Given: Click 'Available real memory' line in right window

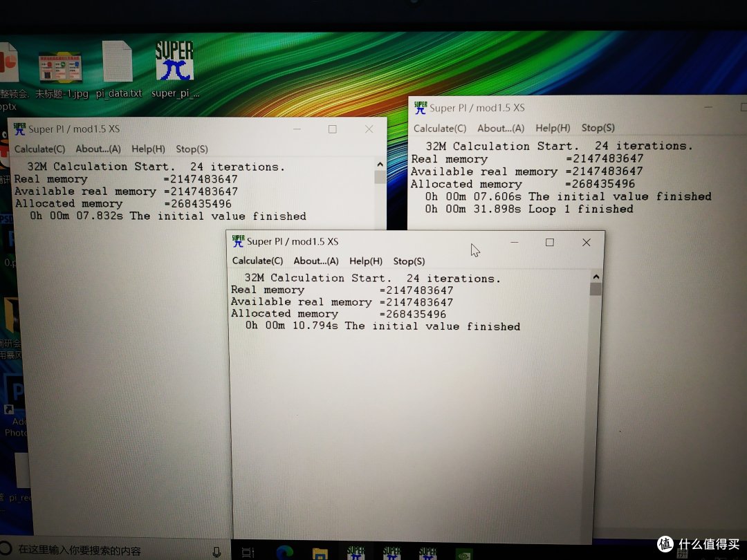Looking at the screenshot, I should 526,171.
